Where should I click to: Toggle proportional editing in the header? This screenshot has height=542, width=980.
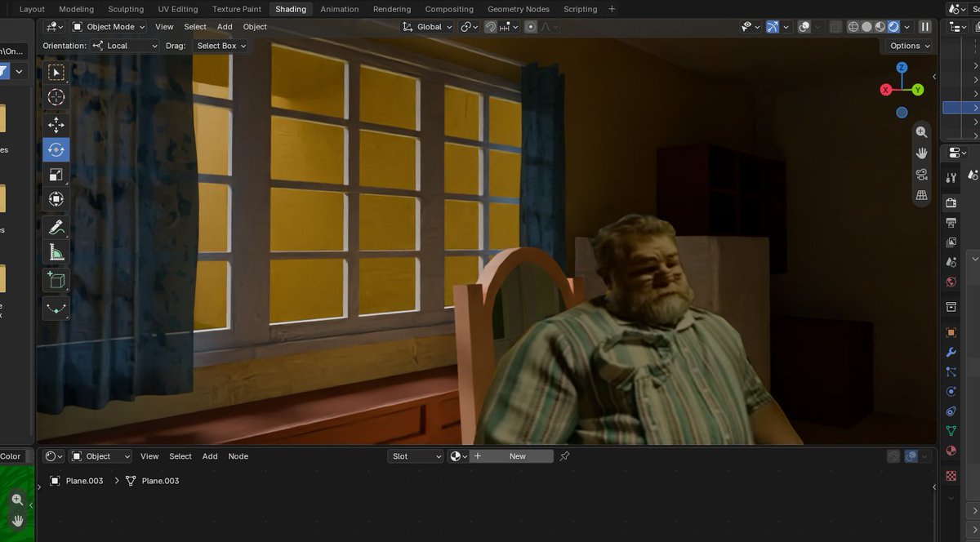tap(531, 27)
